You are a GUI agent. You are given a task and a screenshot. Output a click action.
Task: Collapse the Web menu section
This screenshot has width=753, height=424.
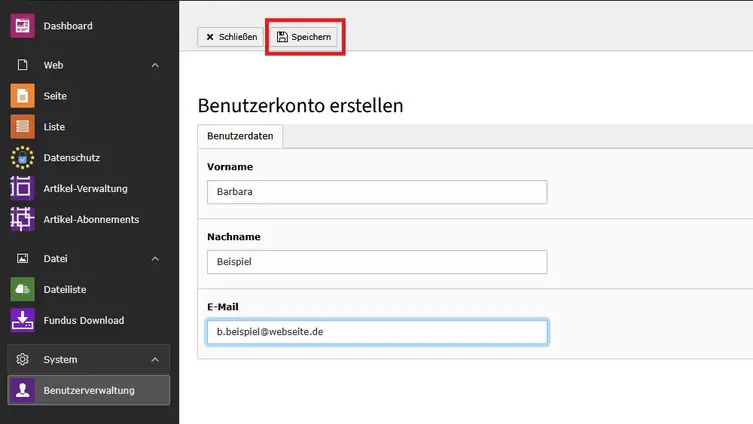point(155,65)
